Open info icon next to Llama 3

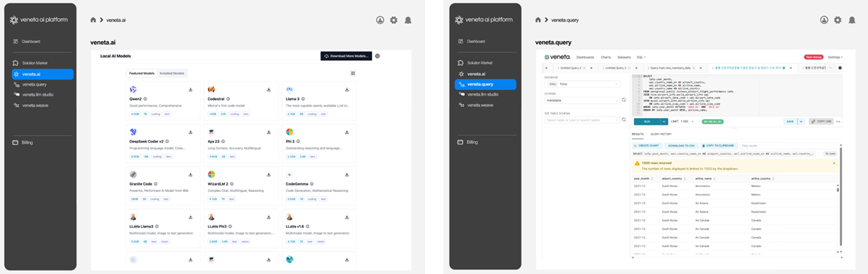click(303, 99)
